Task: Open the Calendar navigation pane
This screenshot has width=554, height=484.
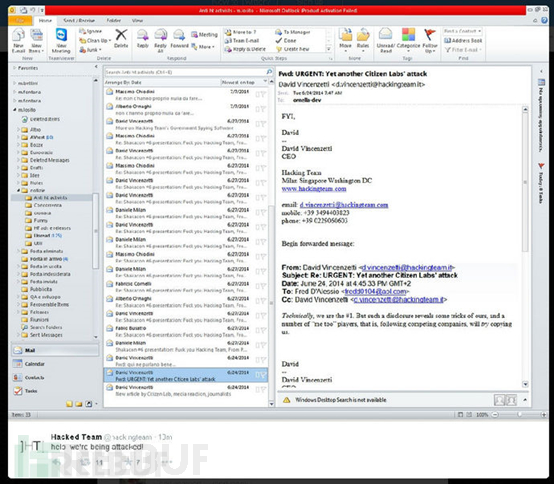Action: [55, 364]
